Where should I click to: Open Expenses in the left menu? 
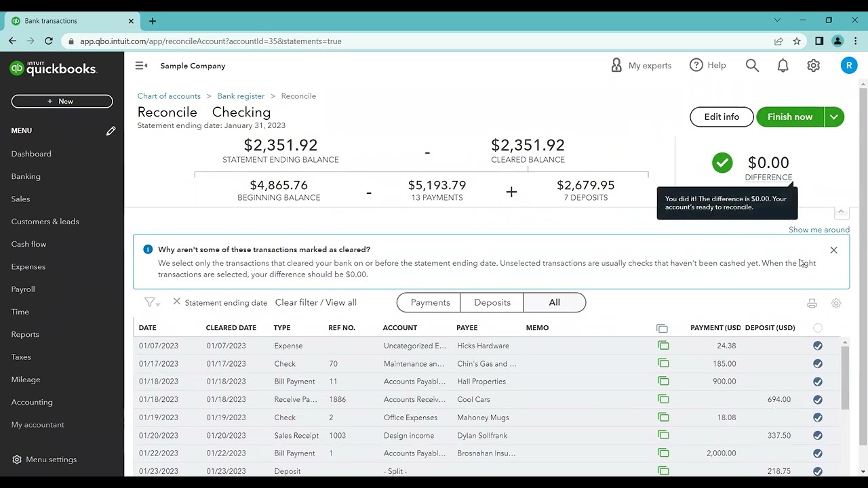pyautogui.click(x=28, y=266)
